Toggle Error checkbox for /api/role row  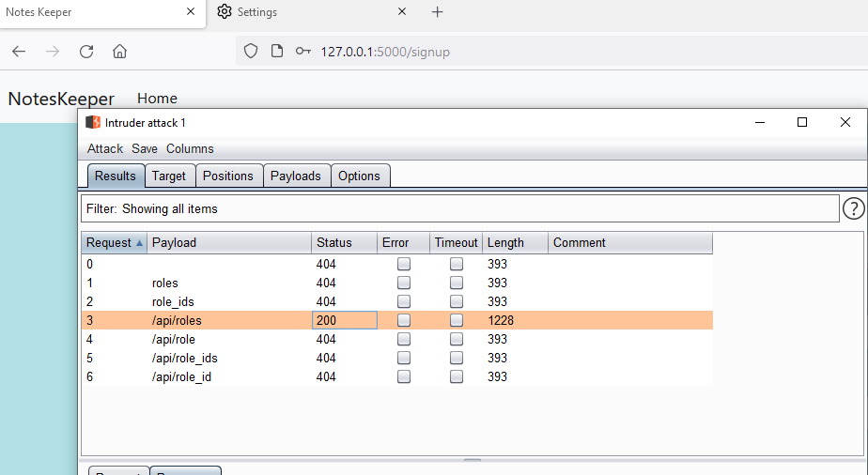[x=404, y=339]
